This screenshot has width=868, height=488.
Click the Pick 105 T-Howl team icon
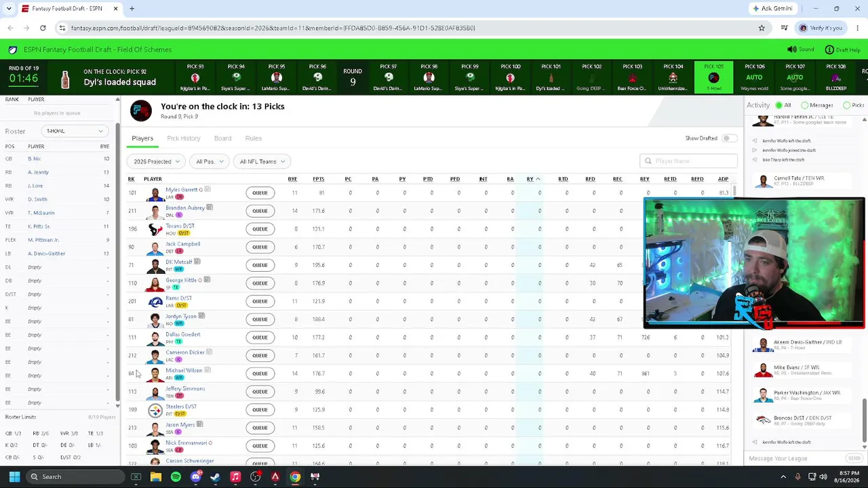[713, 78]
